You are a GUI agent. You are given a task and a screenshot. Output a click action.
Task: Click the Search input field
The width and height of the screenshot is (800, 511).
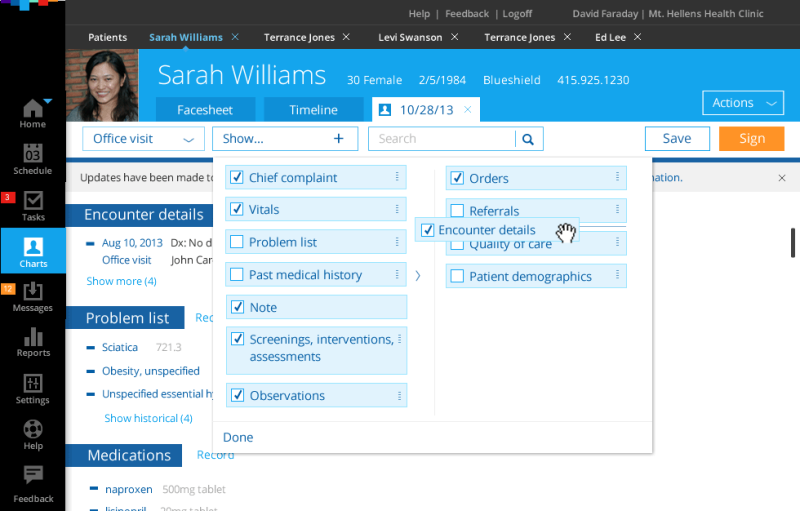coord(442,139)
